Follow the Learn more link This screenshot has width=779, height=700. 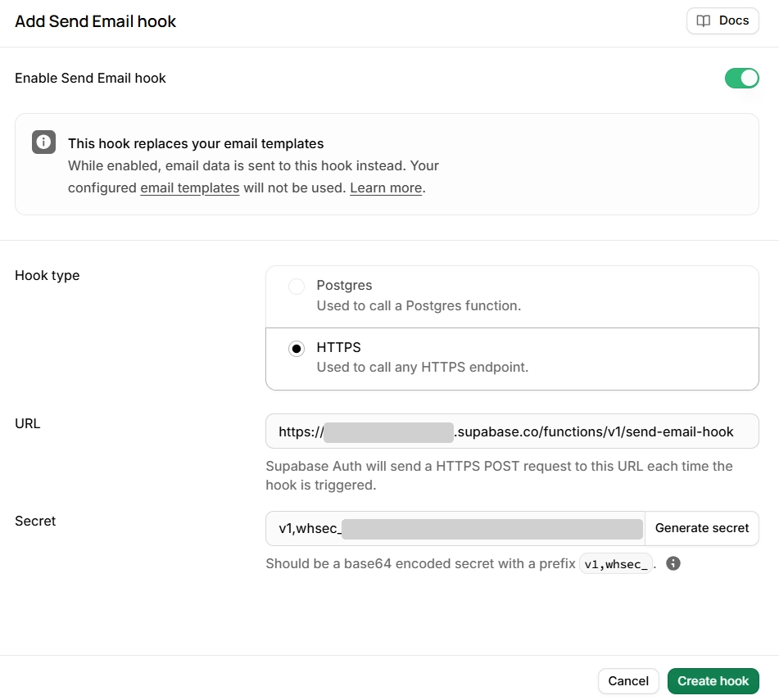[386, 188]
